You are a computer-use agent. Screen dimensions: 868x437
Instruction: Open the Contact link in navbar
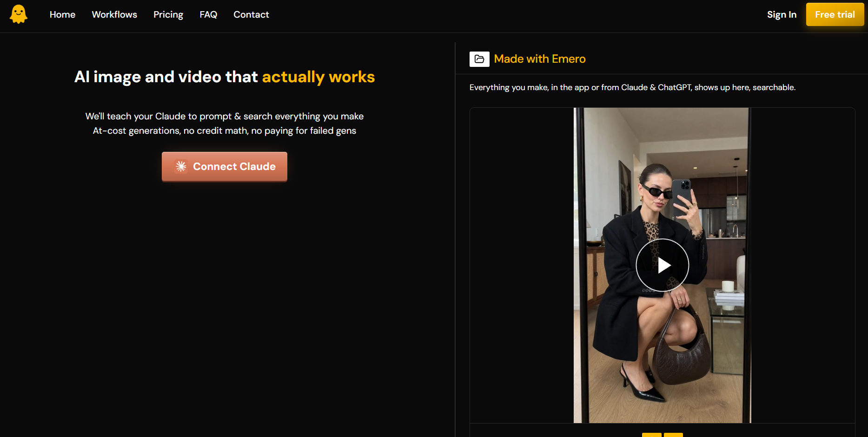[251, 14]
